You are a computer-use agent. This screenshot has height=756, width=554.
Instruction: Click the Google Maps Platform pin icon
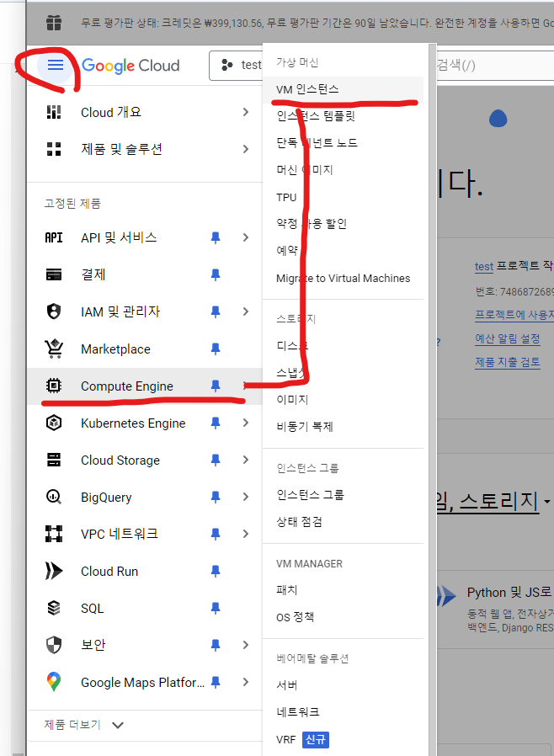click(54, 682)
